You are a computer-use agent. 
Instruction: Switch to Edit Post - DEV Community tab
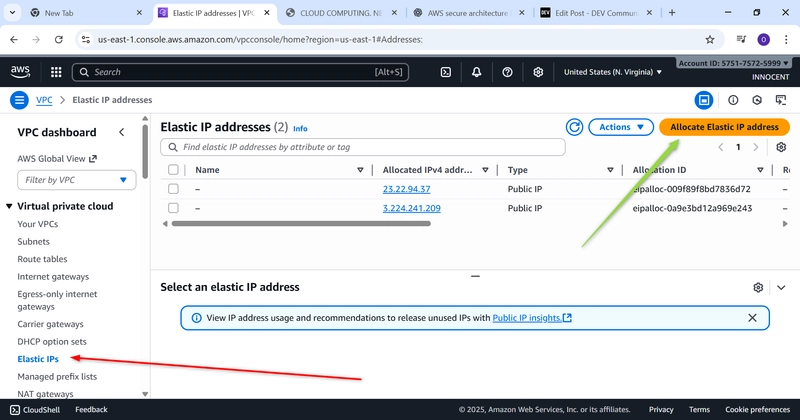[x=596, y=13]
